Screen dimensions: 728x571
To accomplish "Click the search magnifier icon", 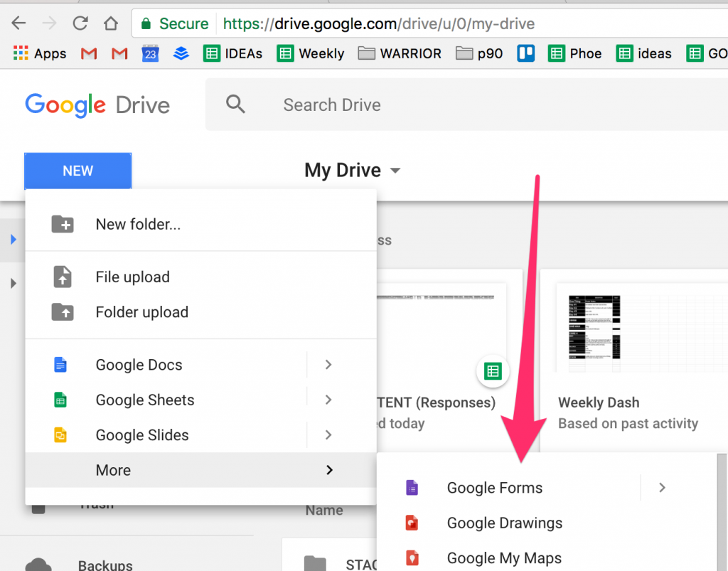I will tap(235, 105).
